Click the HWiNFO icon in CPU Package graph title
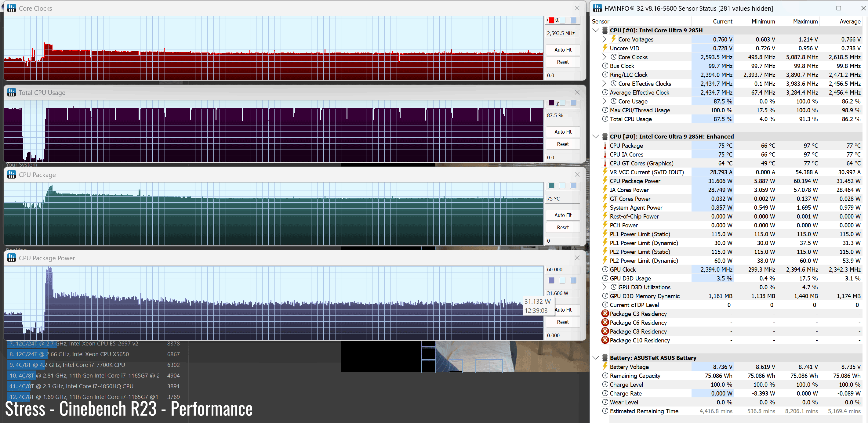The width and height of the screenshot is (868, 423). click(x=12, y=175)
